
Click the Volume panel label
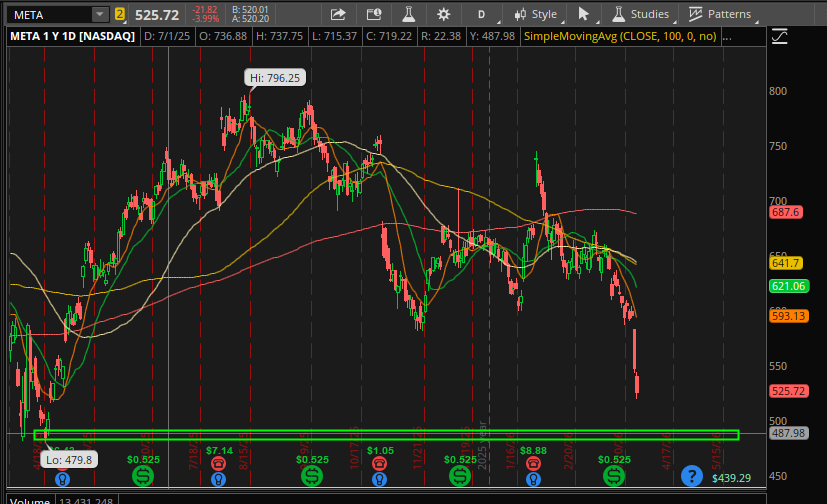click(x=30, y=500)
